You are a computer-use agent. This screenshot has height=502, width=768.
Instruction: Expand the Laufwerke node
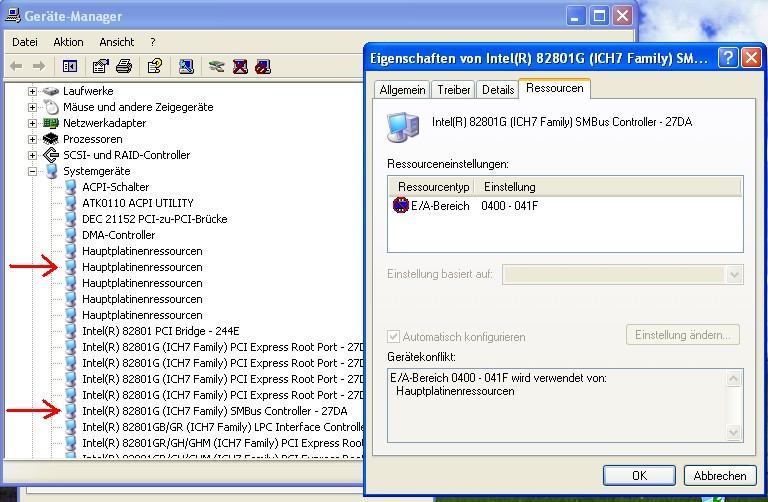pos(32,91)
